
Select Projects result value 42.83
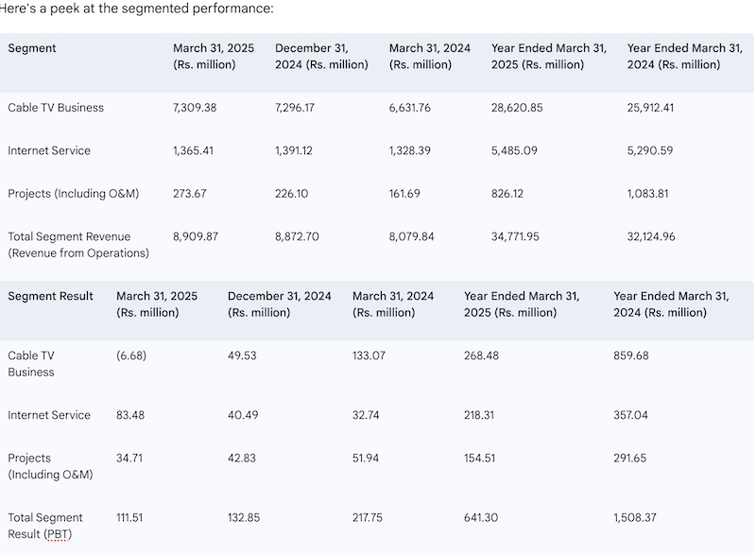[242, 458]
